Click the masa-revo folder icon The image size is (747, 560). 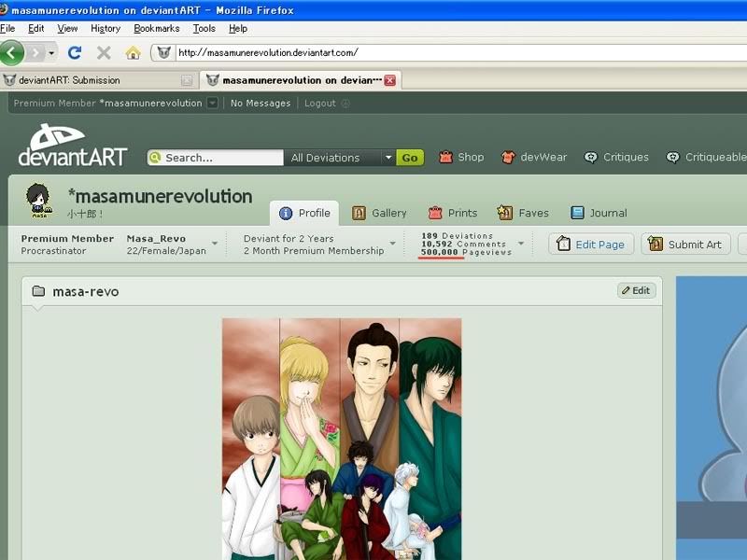click(x=38, y=291)
